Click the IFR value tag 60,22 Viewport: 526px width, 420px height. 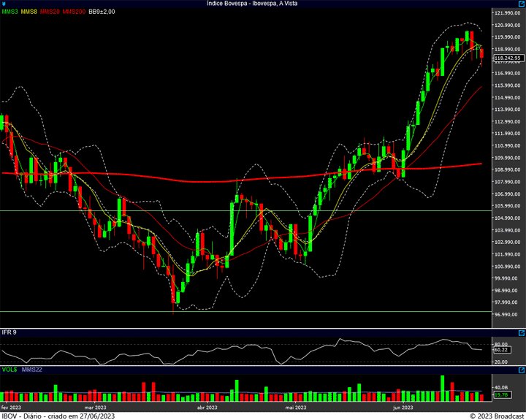pos(501,350)
